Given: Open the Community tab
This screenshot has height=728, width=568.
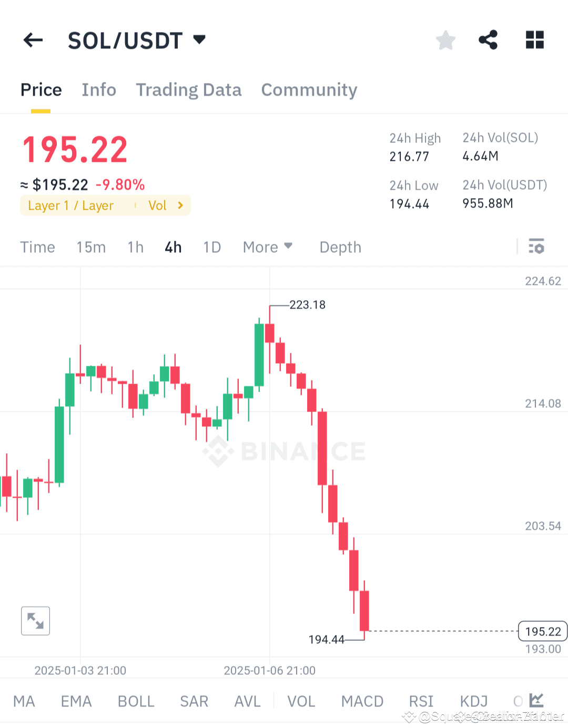Looking at the screenshot, I should coord(309,90).
